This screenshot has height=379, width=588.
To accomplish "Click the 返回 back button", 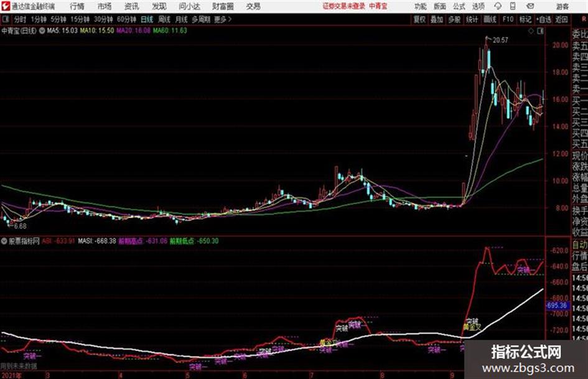I will click(x=561, y=19).
